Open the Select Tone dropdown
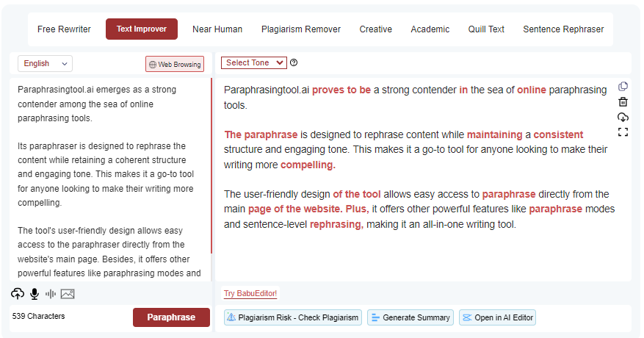644x338 pixels. point(254,63)
